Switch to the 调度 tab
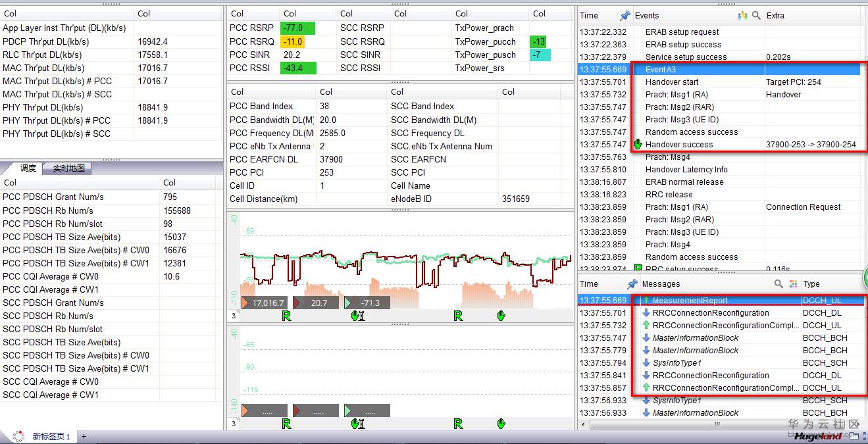868x444 pixels. pos(24,168)
